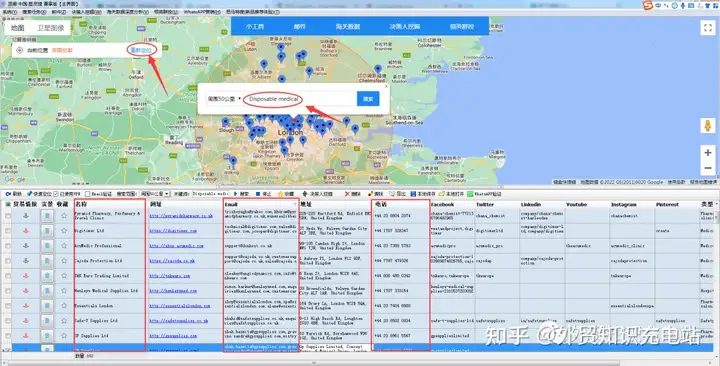
Task: Select the Digitiser Ltd row checkbox
Action: tap(8, 231)
